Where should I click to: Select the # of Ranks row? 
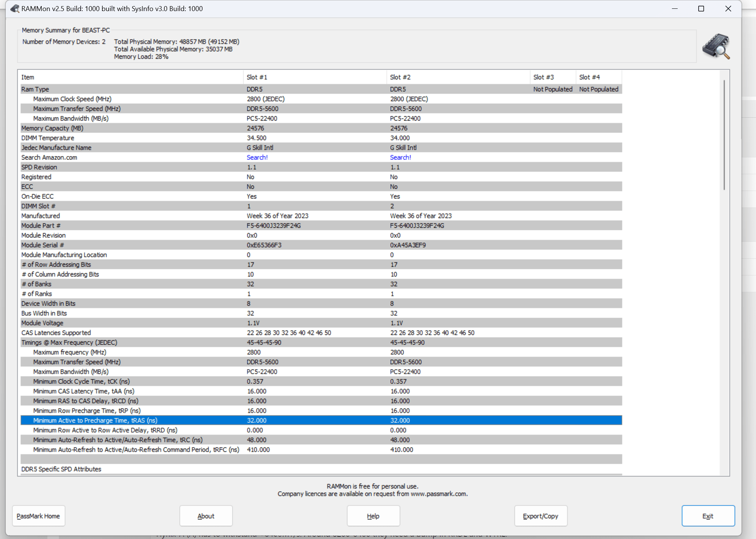(321, 294)
